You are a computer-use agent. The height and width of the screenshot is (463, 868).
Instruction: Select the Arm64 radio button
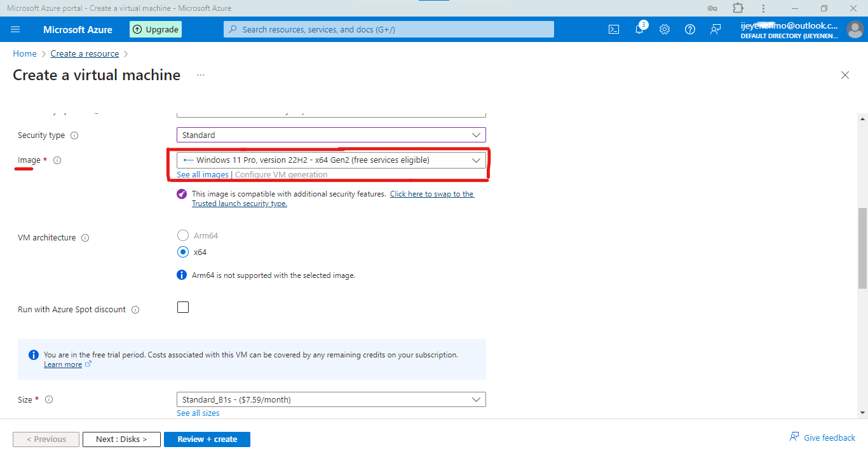(183, 235)
